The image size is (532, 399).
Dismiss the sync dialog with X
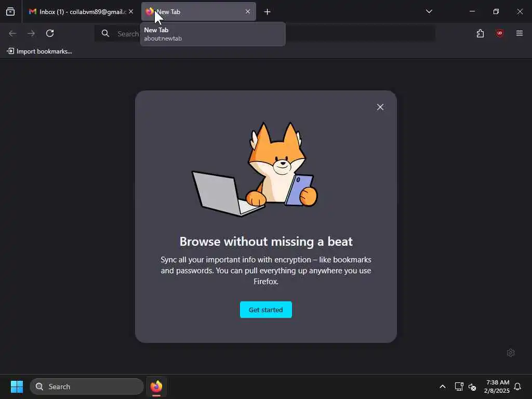380,107
